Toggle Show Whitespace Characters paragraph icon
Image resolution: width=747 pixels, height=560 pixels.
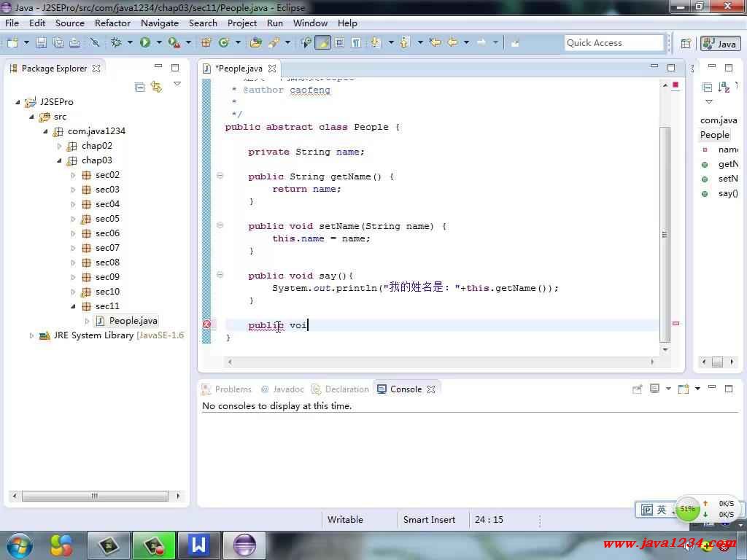point(356,43)
